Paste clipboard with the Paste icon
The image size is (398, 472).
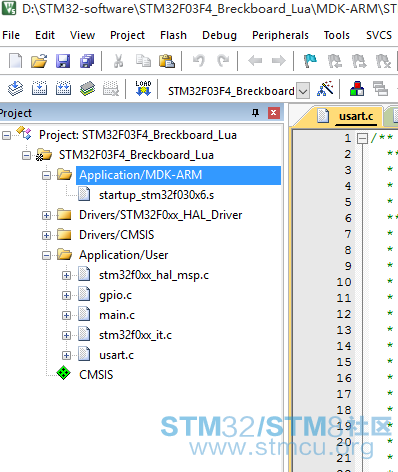[x=167, y=61]
